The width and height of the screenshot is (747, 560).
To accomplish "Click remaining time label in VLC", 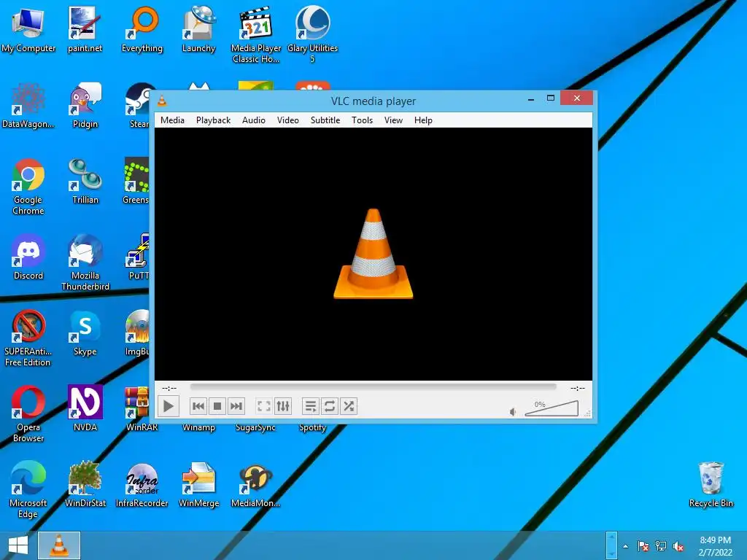I will click(x=578, y=388).
